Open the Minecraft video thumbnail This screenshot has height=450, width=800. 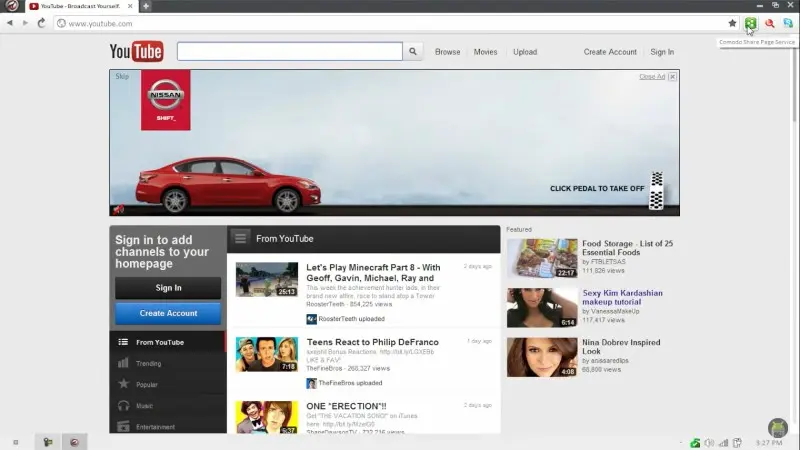[266, 280]
